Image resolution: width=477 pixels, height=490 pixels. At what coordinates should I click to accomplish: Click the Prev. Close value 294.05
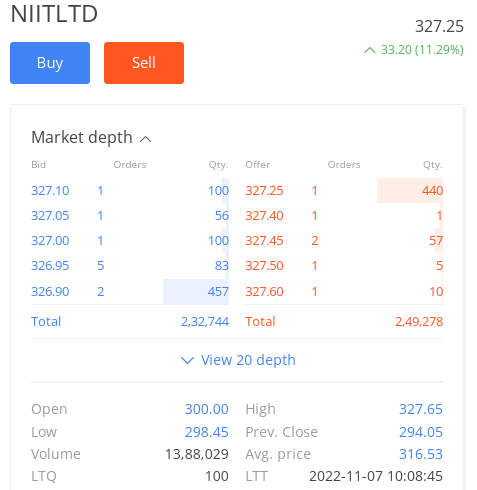pyautogui.click(x=421, y=432)
